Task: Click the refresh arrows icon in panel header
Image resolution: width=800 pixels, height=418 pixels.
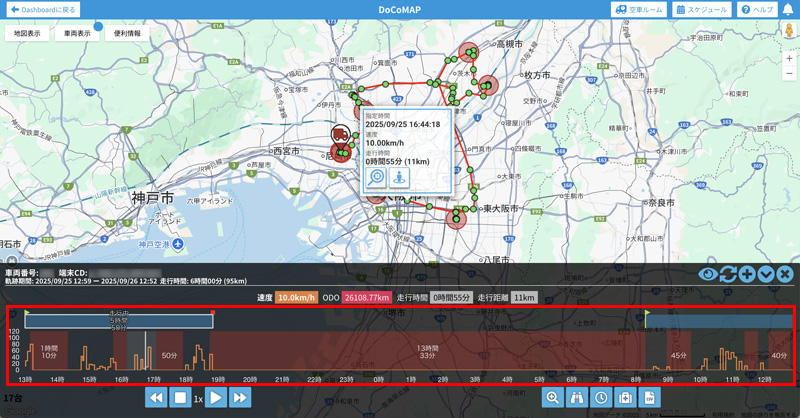Action: coord(728,274)
